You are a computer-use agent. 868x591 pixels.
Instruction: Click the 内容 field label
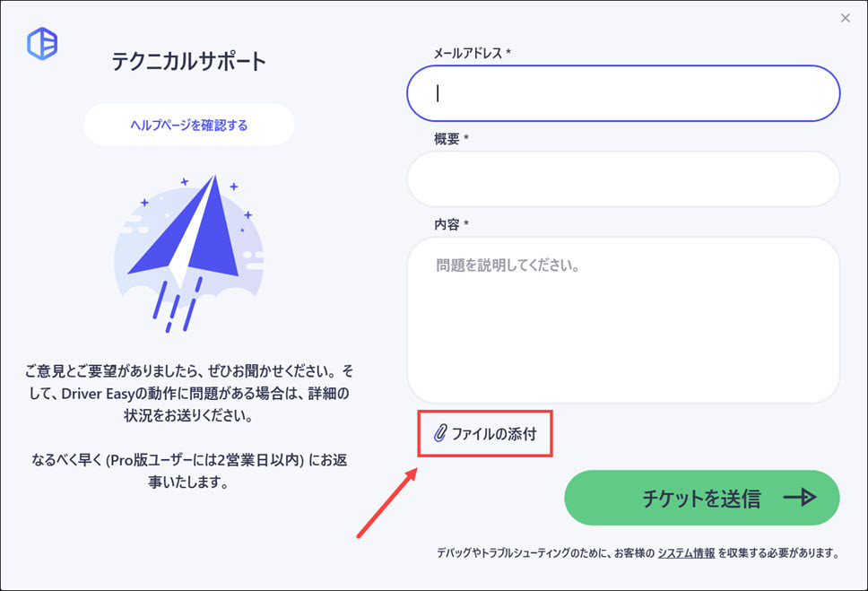point(452,224)
